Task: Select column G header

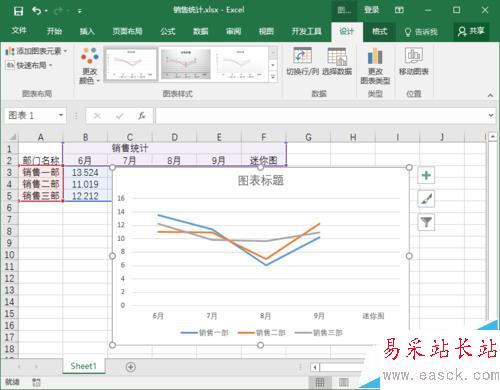Action: 308,137
